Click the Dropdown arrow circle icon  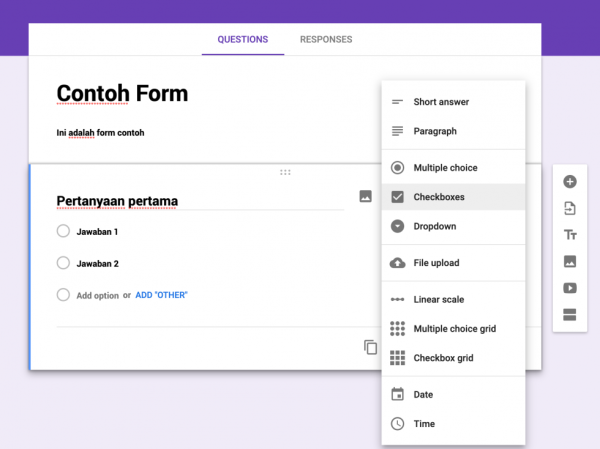click(397, 226)
